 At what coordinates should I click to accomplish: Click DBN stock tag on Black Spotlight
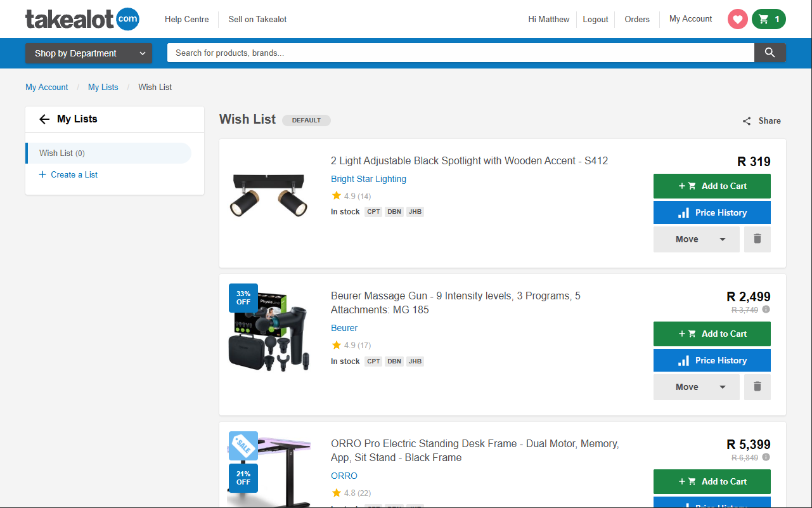click(x=394, y=212)
